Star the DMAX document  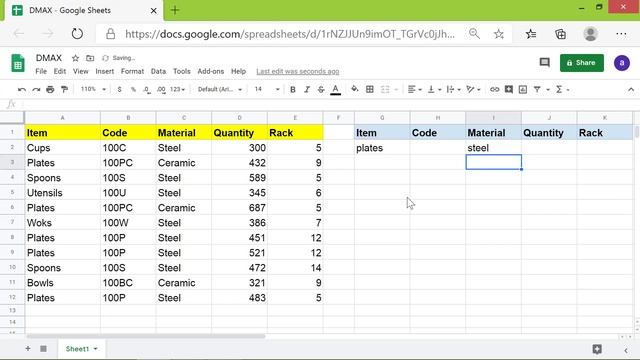point(75,58)
